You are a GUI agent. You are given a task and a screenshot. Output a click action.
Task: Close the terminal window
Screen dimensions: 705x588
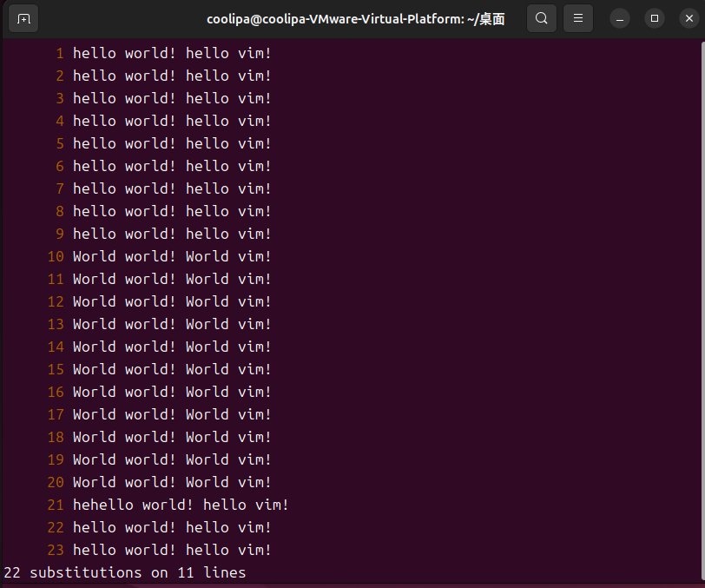coord(689,18)
